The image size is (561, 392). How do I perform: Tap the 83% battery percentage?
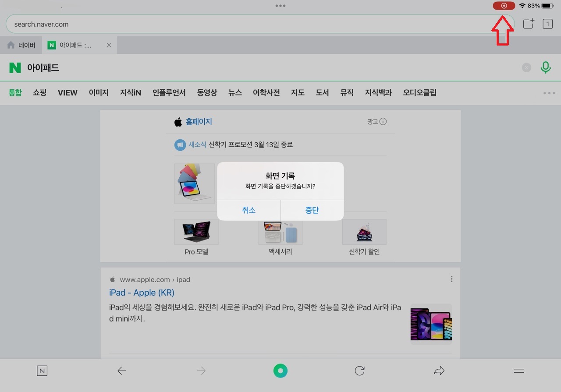coord(534,6)
